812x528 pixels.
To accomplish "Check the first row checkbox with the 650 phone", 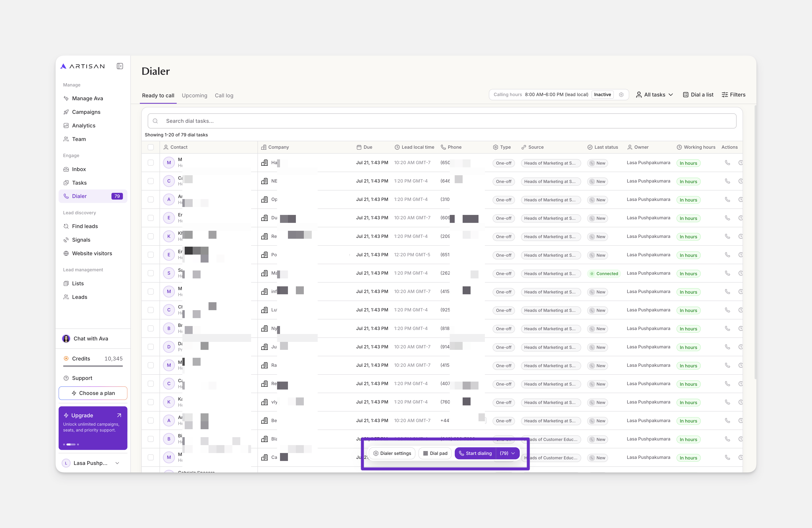I will 150,163.
